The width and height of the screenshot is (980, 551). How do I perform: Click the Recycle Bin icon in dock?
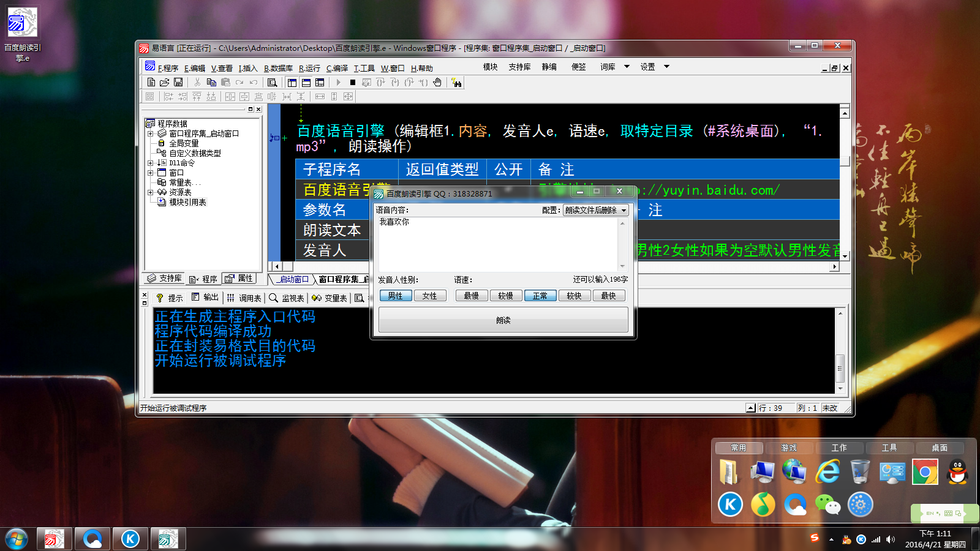(860, 472)
